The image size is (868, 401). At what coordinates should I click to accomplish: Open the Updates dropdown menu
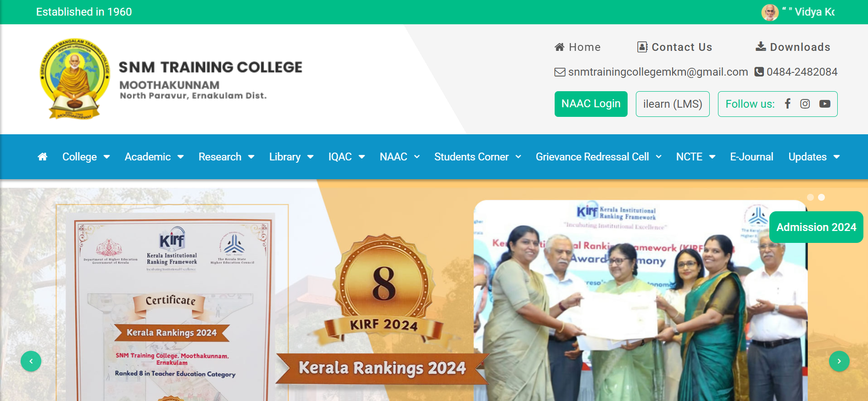point(814,157)
